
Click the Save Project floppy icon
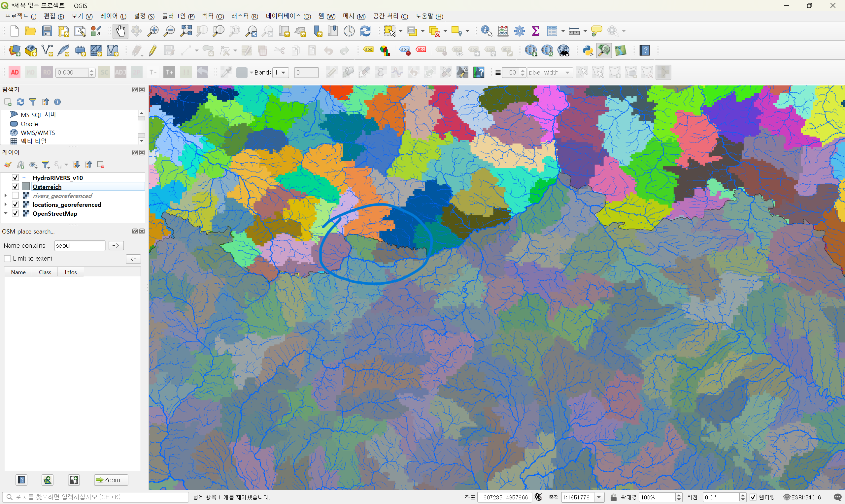[x=47, y=31]
